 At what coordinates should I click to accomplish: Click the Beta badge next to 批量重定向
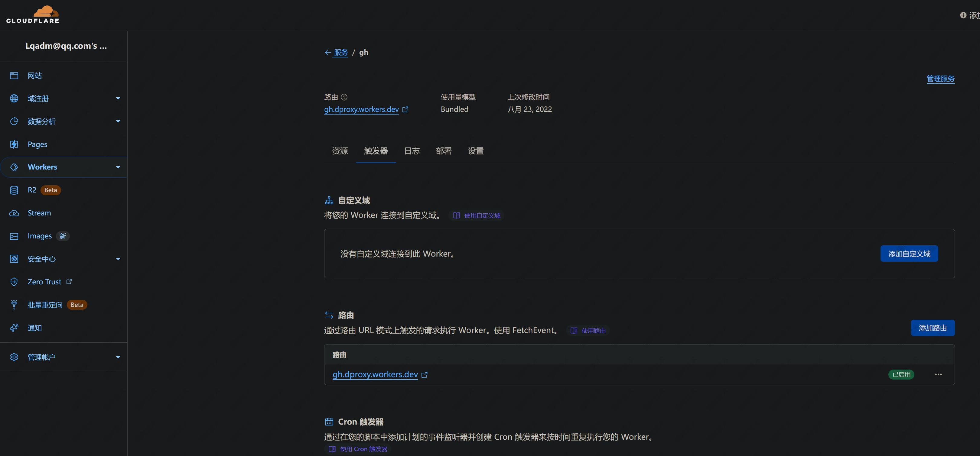pos(77,305)
